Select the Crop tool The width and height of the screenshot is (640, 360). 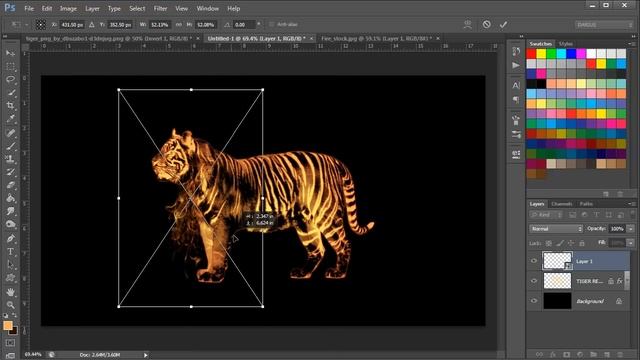point(10,106)
